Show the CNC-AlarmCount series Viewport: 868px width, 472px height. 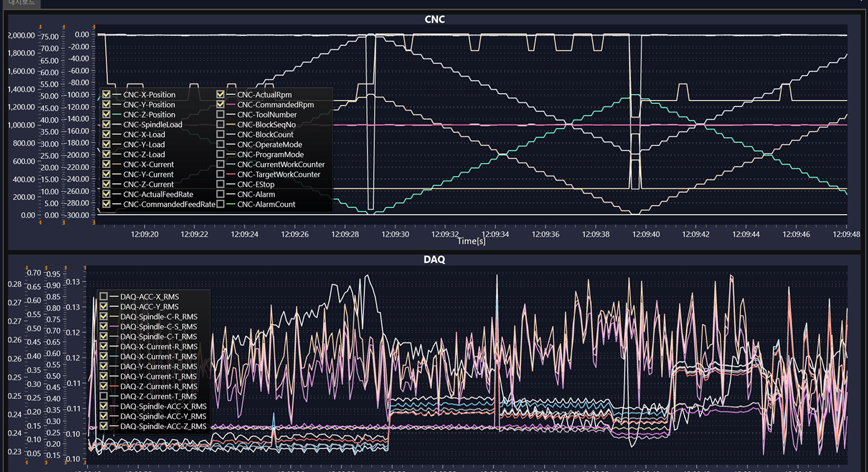tap(220, 204)
